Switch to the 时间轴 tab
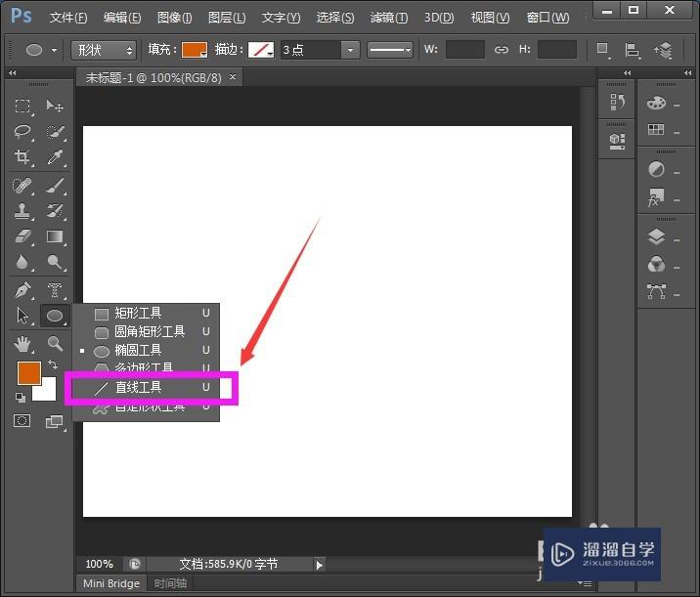This screenshot has width=700, height=597. (x=170, y=583)
